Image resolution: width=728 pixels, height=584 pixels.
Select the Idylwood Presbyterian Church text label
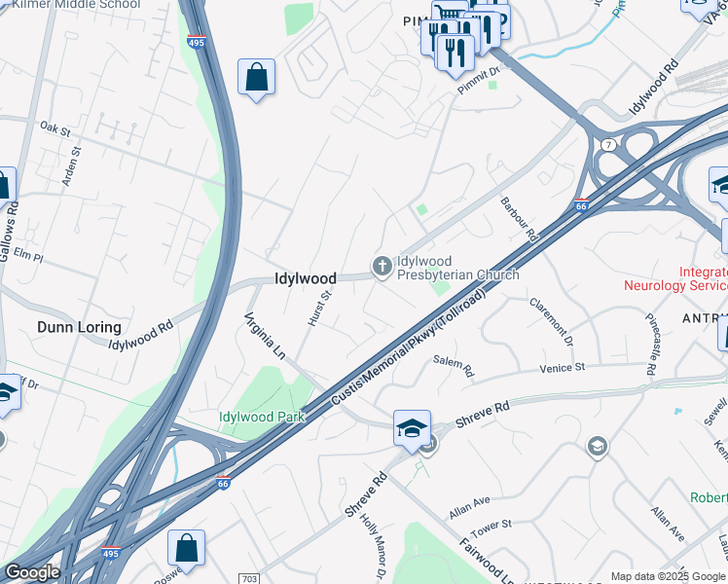click(x=457, y=268)
